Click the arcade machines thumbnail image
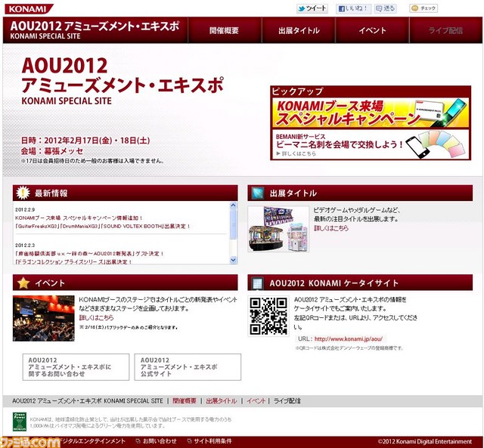 278,229
